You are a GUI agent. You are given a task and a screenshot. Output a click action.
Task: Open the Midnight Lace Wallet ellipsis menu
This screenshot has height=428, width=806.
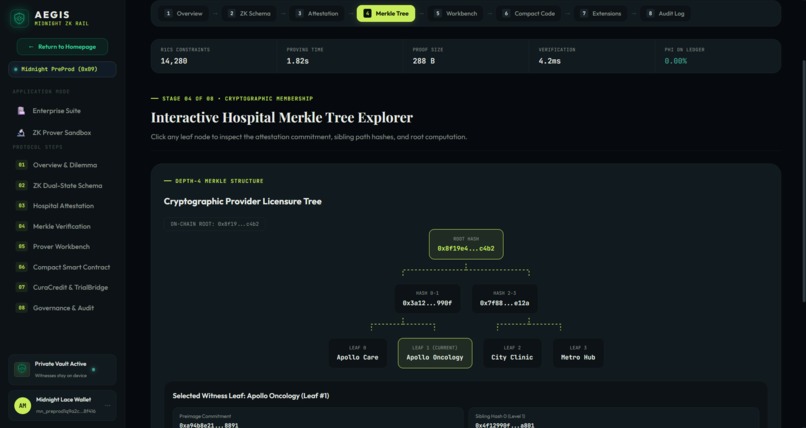coord(107,405)
